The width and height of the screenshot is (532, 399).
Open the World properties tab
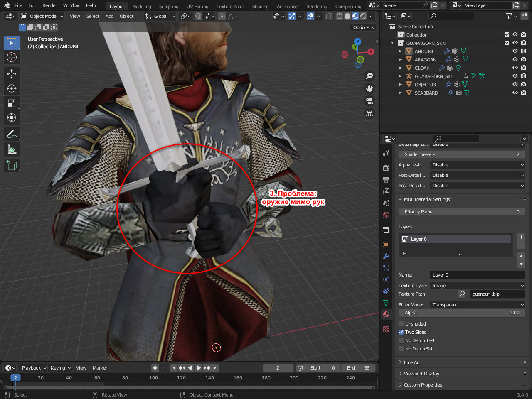pos(386,215)
